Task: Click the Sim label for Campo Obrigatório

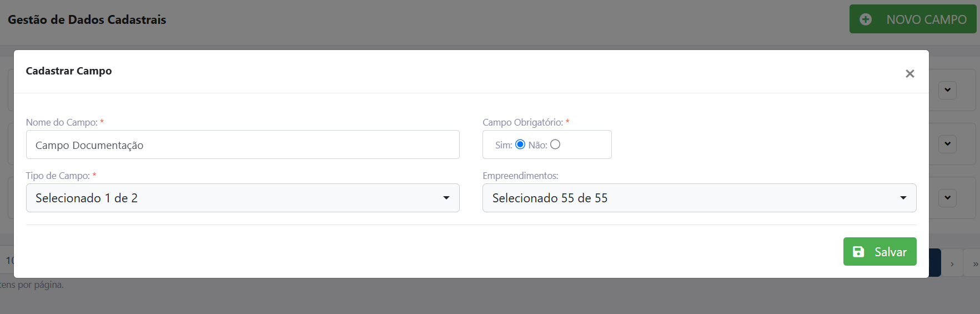Action: coord(504,145)
